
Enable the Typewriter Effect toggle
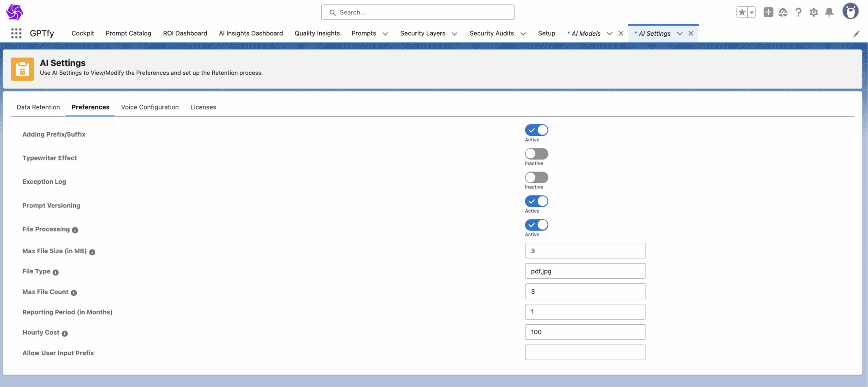pos(536,154)
